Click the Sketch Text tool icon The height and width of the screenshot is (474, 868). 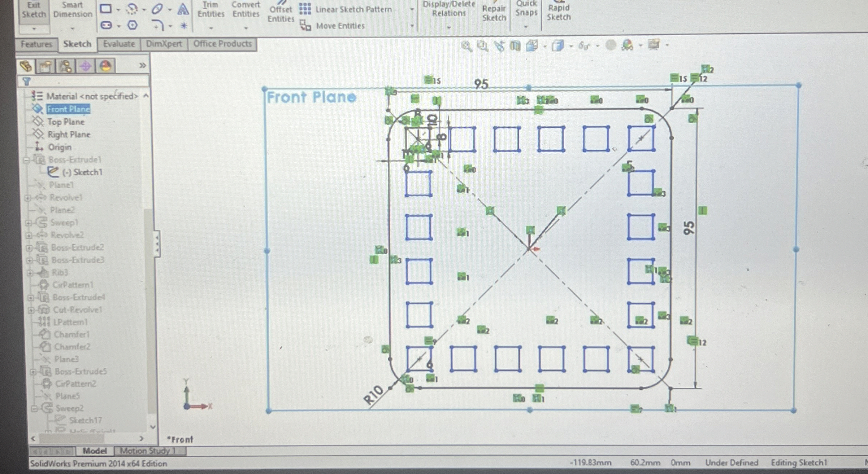[183, 9]
